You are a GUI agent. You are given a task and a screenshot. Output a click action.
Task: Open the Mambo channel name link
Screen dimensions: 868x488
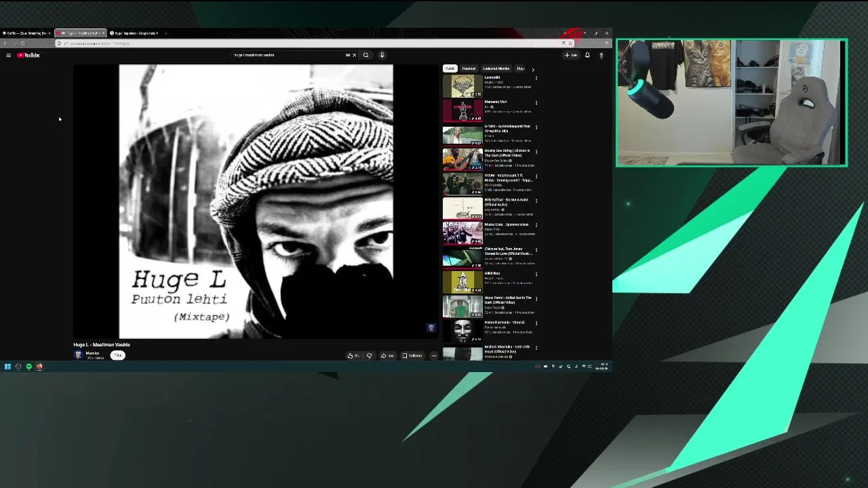(92, 353)
